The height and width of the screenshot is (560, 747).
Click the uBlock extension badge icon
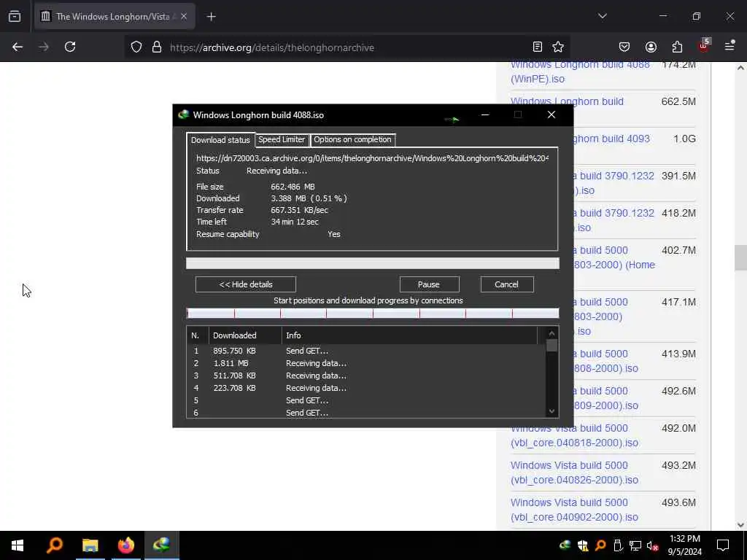pyautogui.click(x=704, y=46)
